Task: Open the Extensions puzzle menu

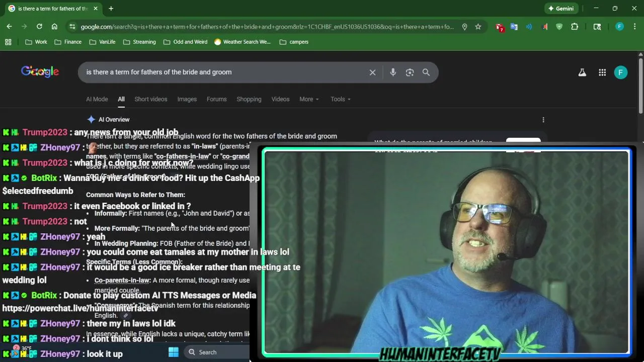Action: tap(575, 27)
